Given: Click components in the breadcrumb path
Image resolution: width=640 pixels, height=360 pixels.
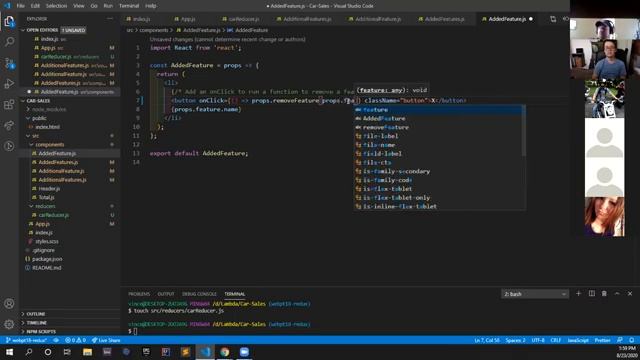Looking at the screenshot, I should tap(153, 30).
